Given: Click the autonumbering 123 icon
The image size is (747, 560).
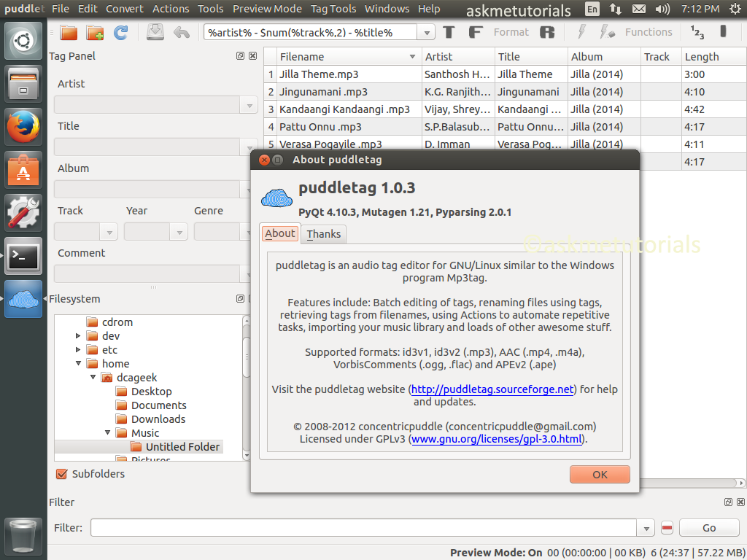Looking at the screenshot, I should click(x=697, y=32).
